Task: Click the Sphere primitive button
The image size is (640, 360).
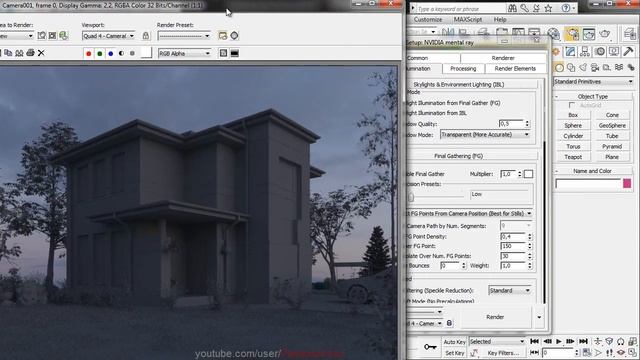Action: point(573,125)
